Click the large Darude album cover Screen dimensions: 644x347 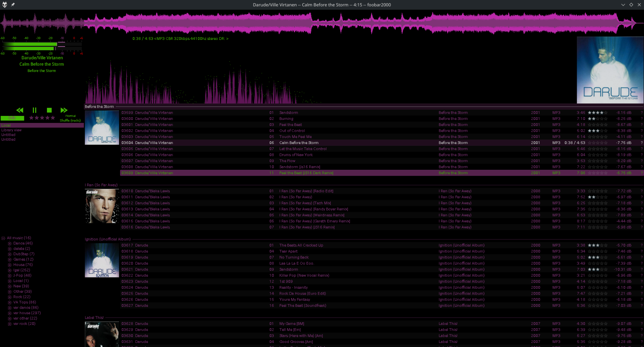610,70
